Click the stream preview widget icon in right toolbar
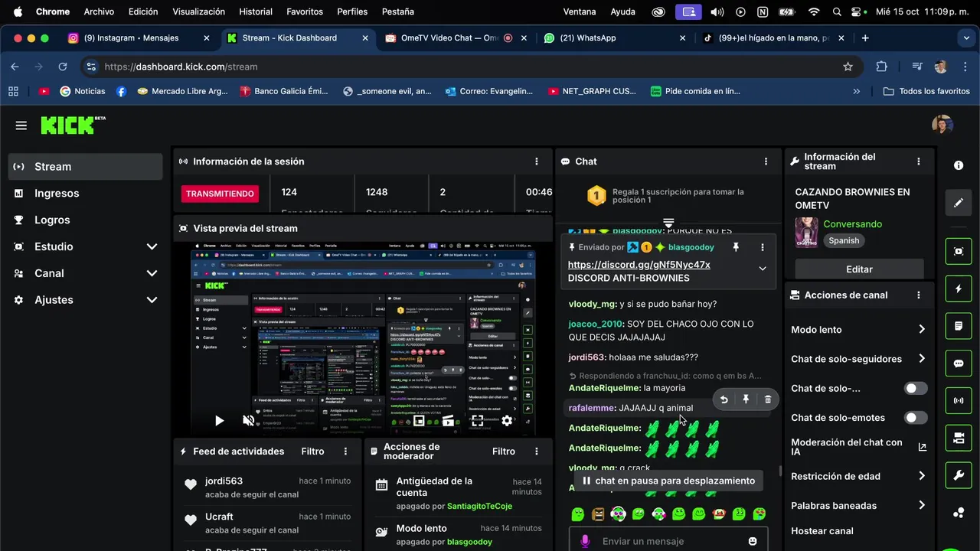Viewport: 980px width, 551px height. (x=959, y=251)
